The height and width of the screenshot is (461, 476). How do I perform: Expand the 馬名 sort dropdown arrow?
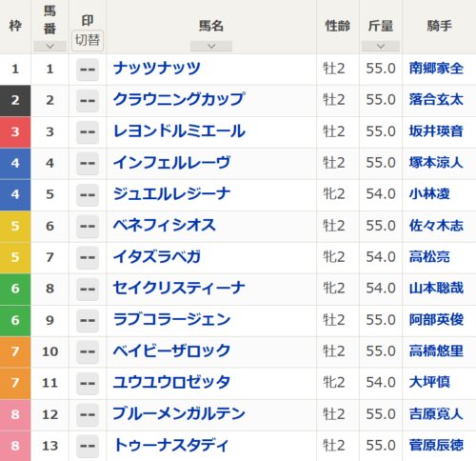point(211,47)
